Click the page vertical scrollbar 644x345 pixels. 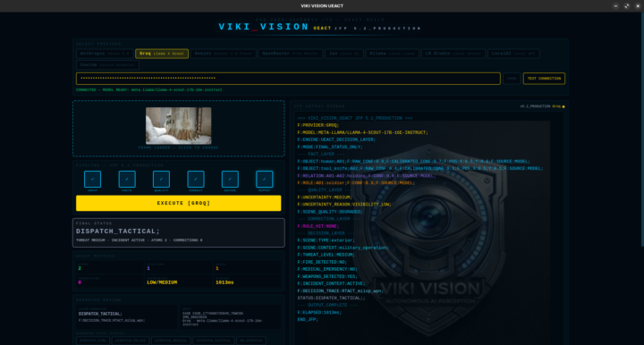click(642, 130)
